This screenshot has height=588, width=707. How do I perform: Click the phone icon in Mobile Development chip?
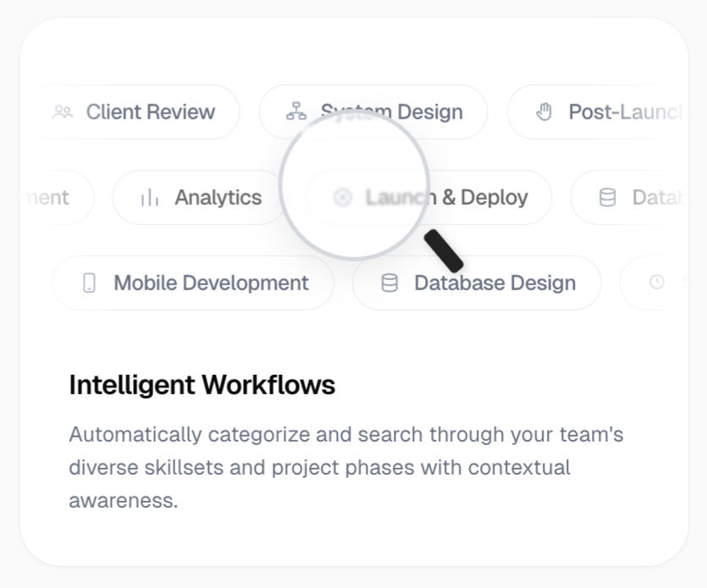point(89,283)
